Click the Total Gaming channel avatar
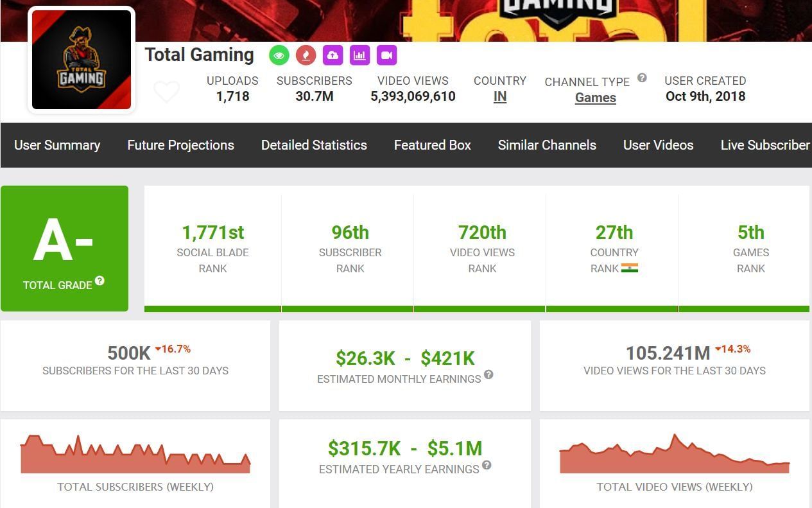Viewport: 812px width, 508px height. coord(82,60)
